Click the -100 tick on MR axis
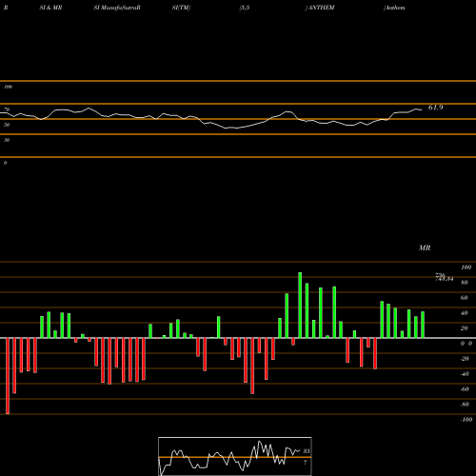Image resolution: width=476 pixels, height=476 pixels. (466, 420)
